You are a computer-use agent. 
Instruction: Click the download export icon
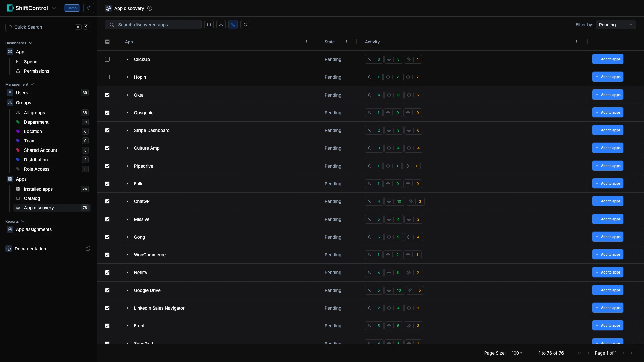pos(221,25)
